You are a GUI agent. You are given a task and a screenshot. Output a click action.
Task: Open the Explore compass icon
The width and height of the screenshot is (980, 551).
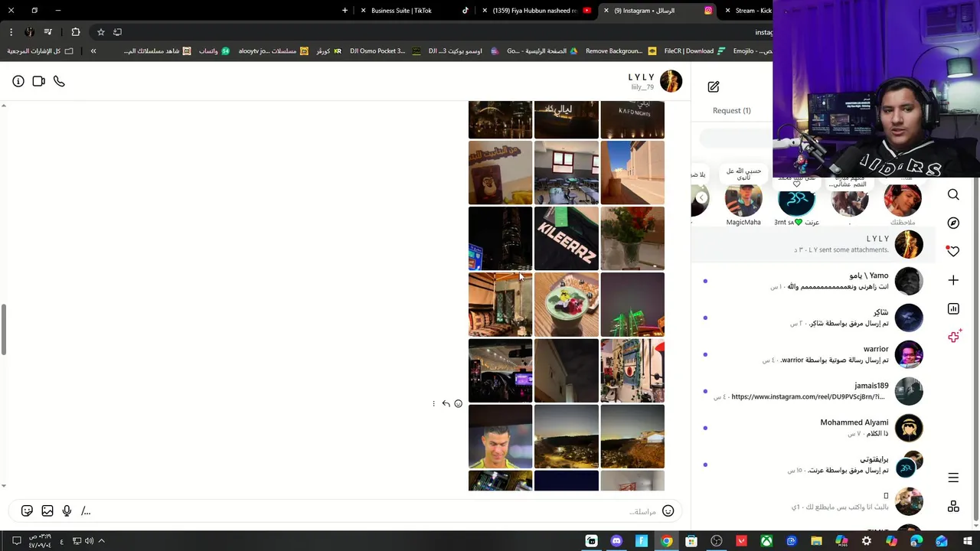pyautogui.click(x=953, y=223)
